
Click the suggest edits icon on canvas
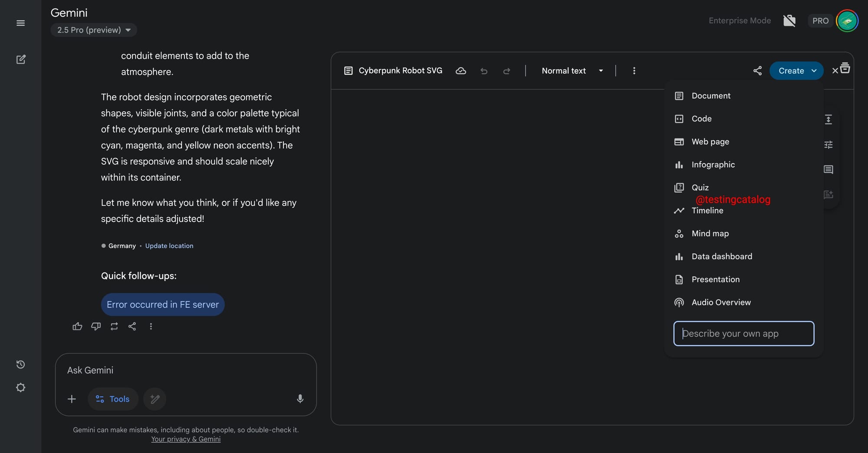coord(828,194)
